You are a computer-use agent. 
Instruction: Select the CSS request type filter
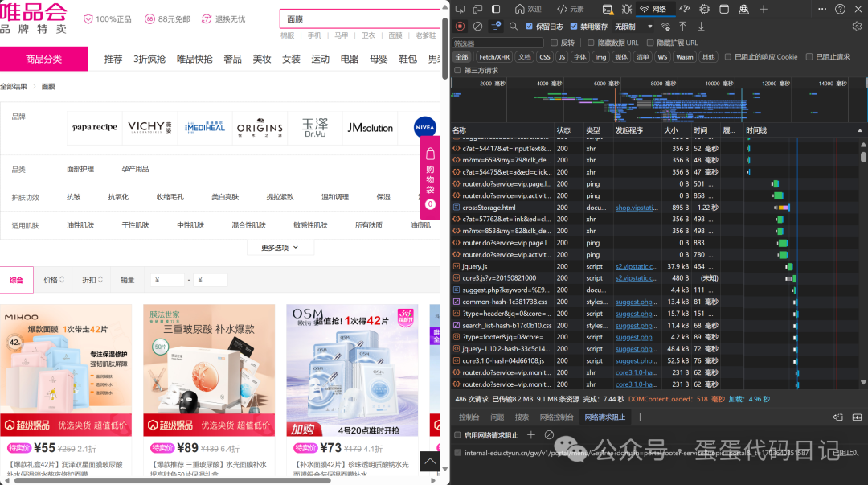click(x=545, y=57)
